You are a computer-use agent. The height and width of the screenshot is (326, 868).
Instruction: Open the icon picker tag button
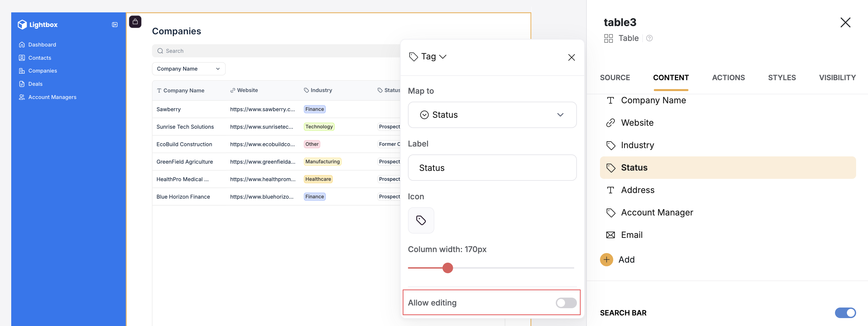click(421, 220)
